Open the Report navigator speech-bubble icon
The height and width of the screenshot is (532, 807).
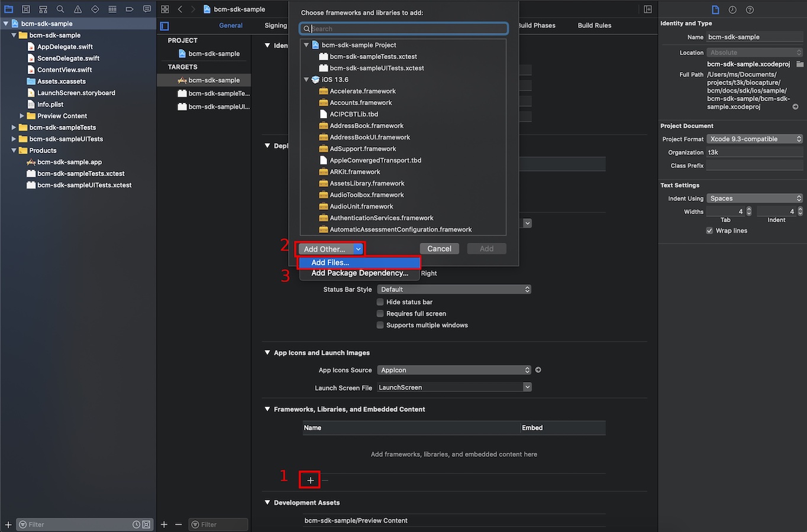[x=147, y=9]
